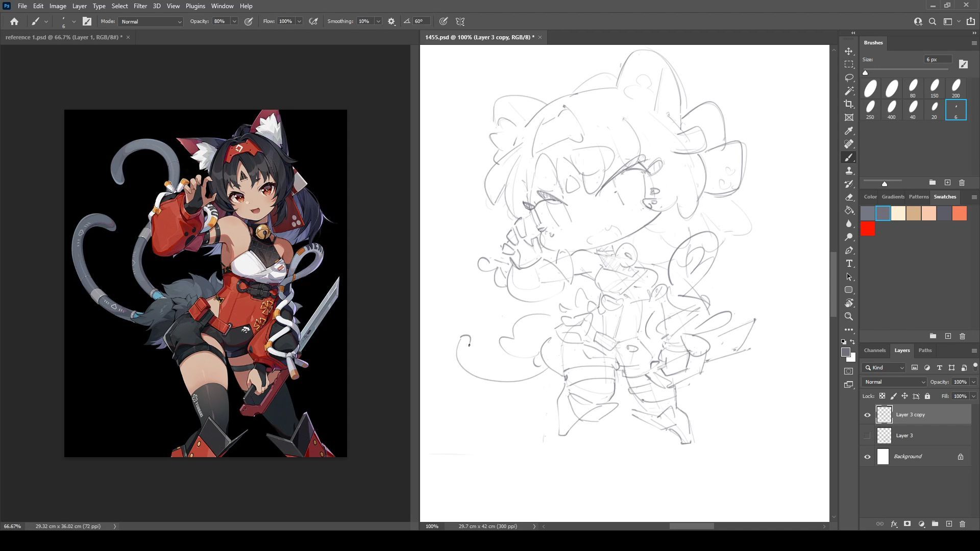Select the Zoom tool
This screenshot has width=980, height=551.
(x=849, y=316)
